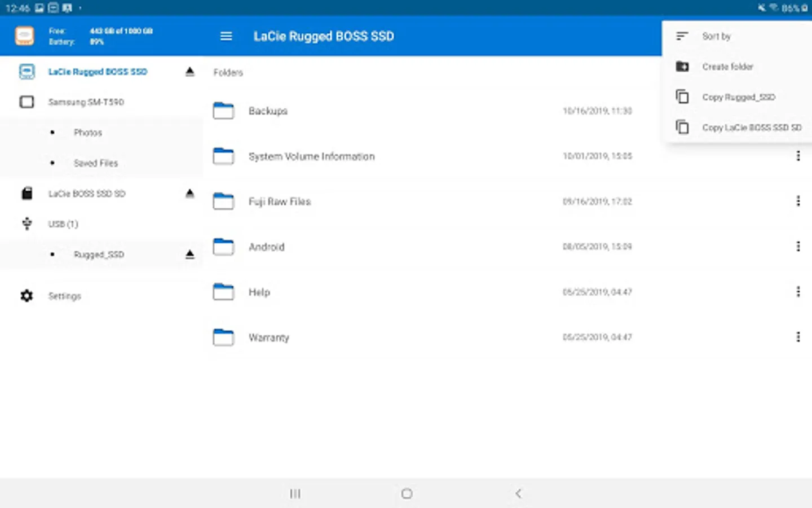
Task: Open the Settings gear icon
Action: point(27,296)
